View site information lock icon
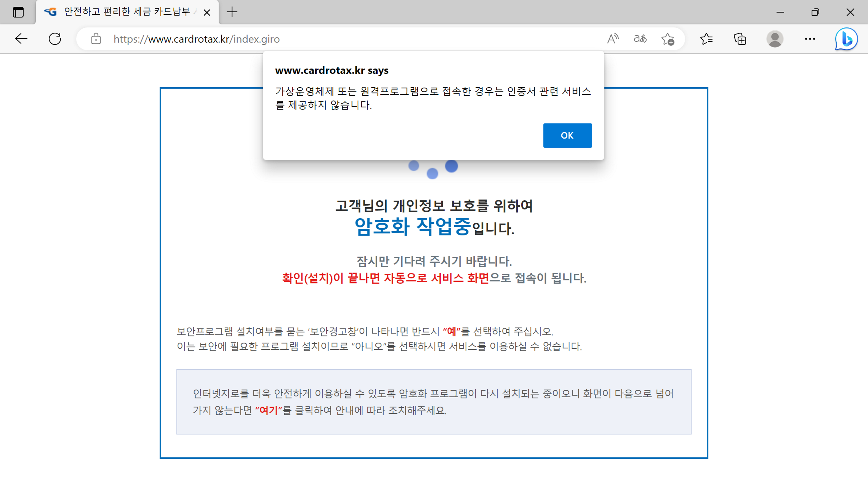The height and width of the screenshot is (492, 868). tap(96, 39)
